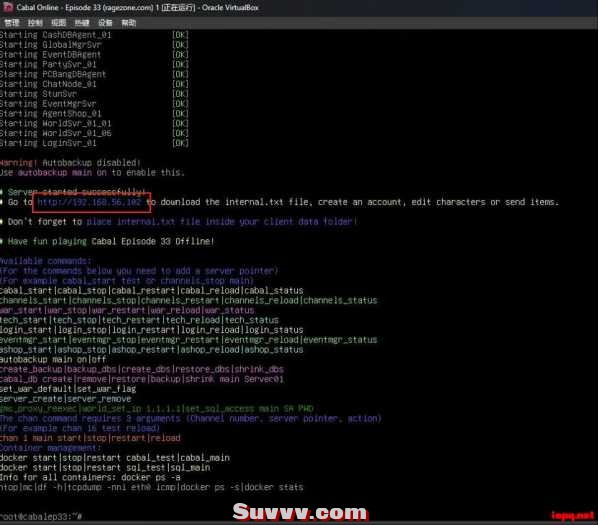Open the 热键 menu
The width and height of the screenshot is (598, 525).
click(x=82, y=23)
